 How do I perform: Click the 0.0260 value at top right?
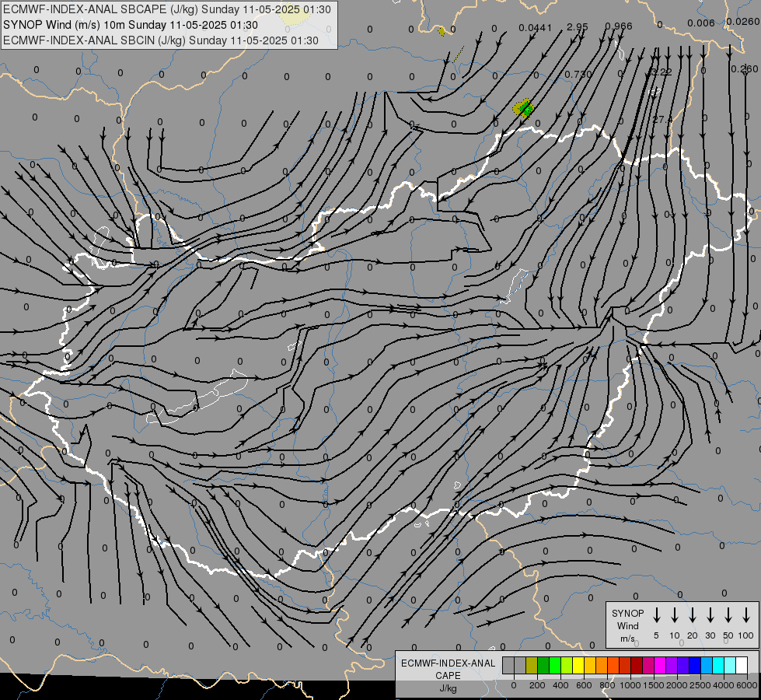[x=743, y=21]
